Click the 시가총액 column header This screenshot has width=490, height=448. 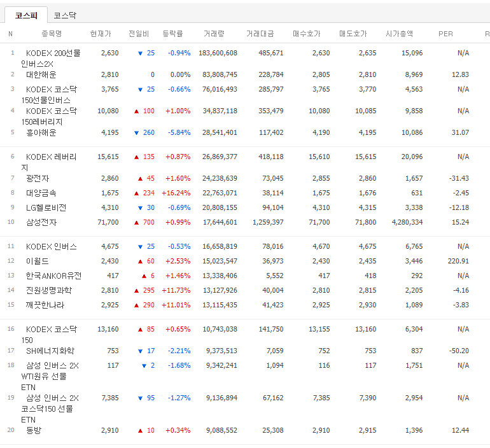[400, 34]
